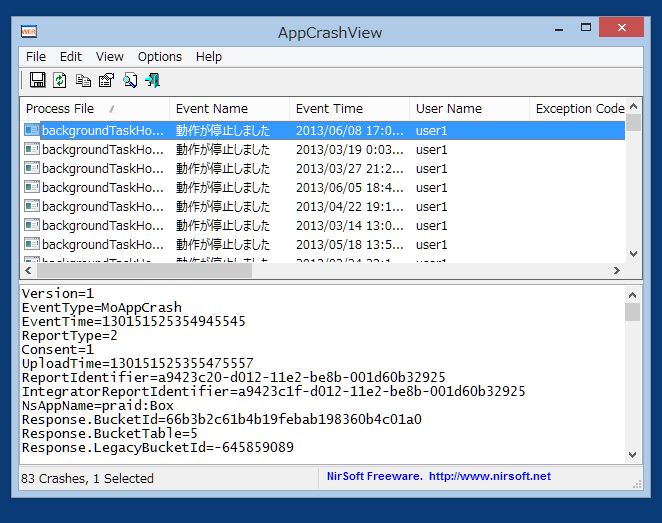Select row with event time 2013/06/05 18:4
Viewport: 662px width, 523px height.
325,187
